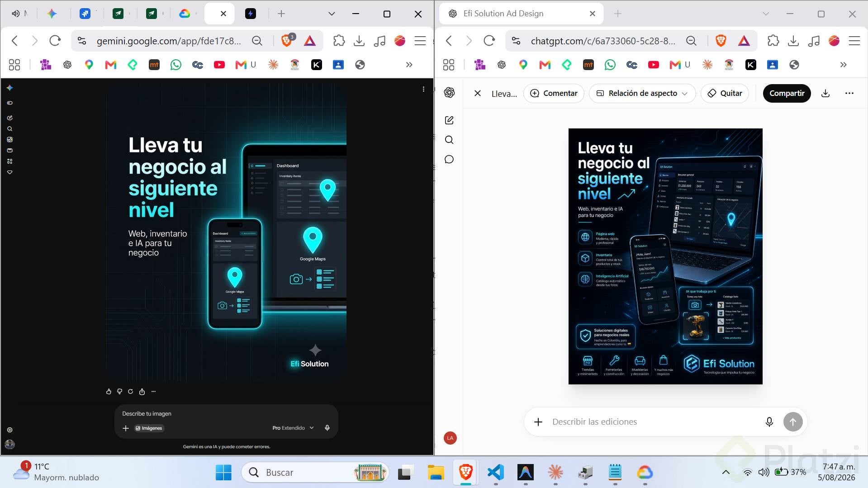868x488 pixels.
Task: Open Visual Studio Code from the taskbar
Action: pos(496,473)
